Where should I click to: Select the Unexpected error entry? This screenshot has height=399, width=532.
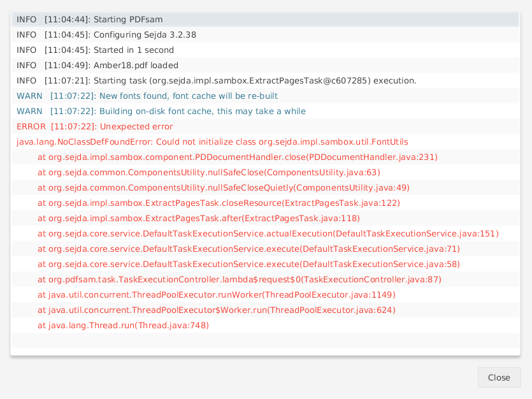(89, 126)
